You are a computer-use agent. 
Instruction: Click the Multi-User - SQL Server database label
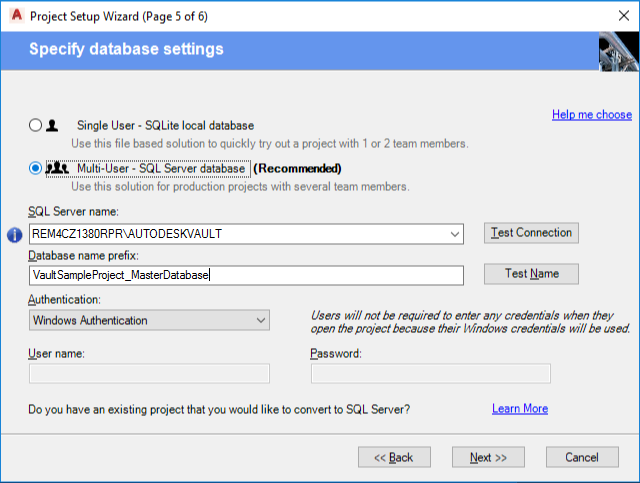coord(161,168)
